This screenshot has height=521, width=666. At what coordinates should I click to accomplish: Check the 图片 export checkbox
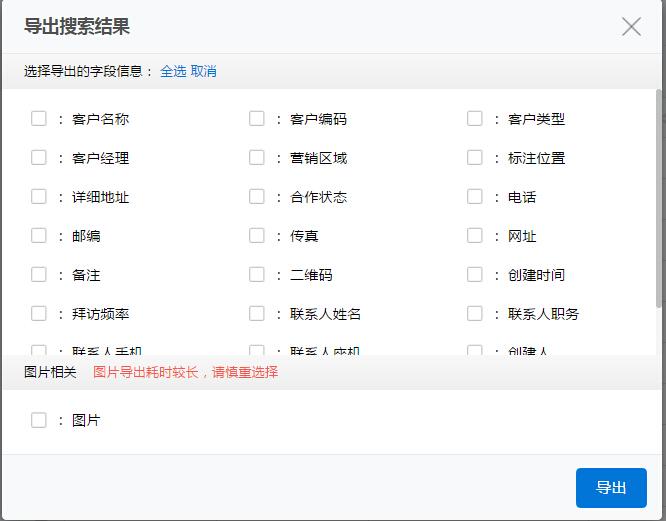click(39, 420)
